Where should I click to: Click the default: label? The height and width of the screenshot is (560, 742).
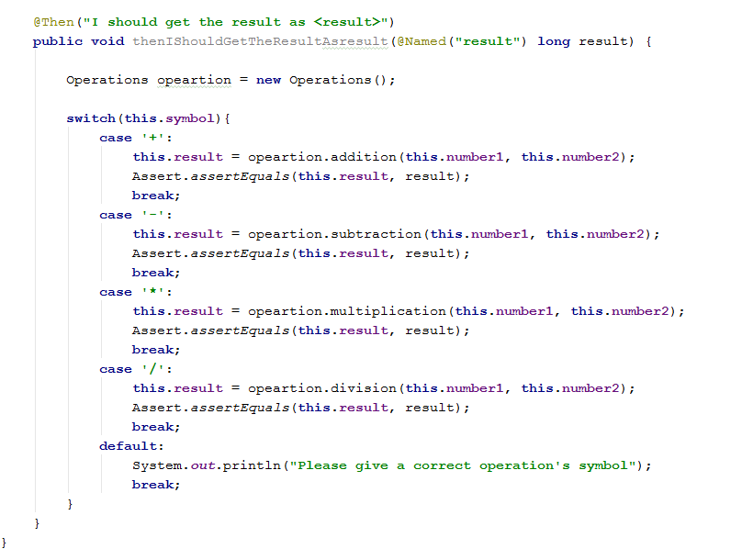tap(131, 446)
